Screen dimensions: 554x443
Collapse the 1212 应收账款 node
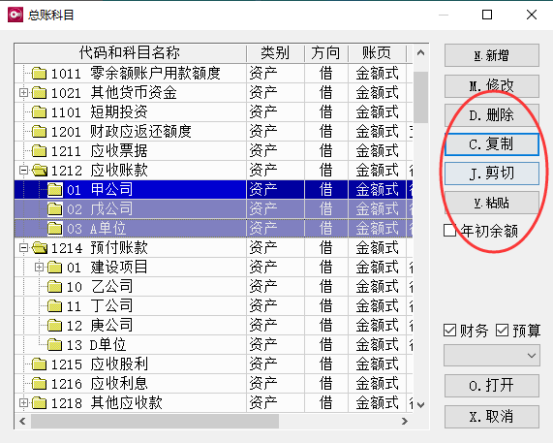pos(23,170)
